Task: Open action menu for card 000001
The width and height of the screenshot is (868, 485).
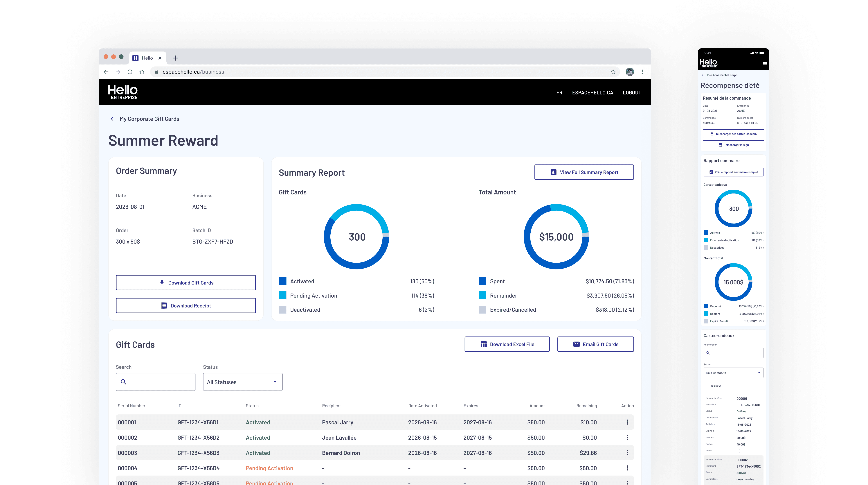Action: pos(627,422)
